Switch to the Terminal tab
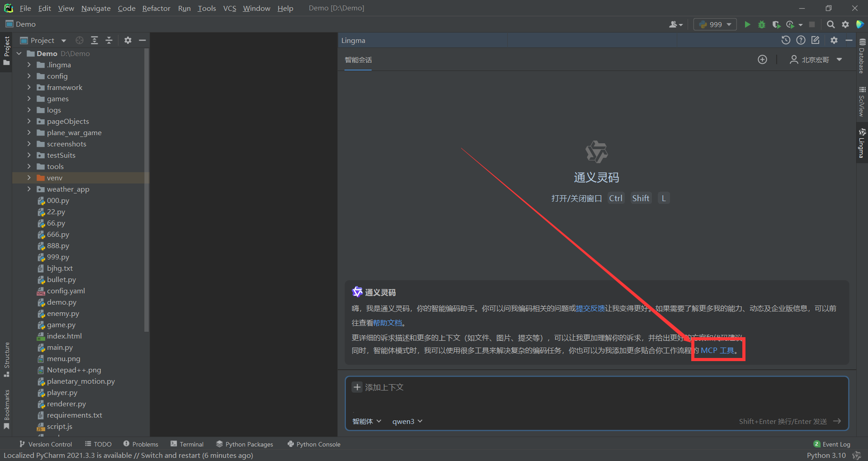 coord(187,444)
